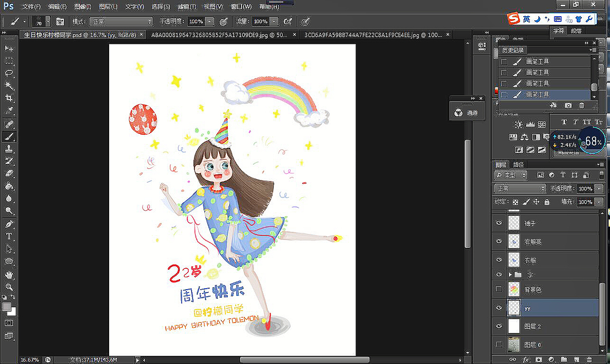The width and height of the screenshot is (610, 364).
Task: Select the Magic Wand tool
Action: tap(9, 86)
